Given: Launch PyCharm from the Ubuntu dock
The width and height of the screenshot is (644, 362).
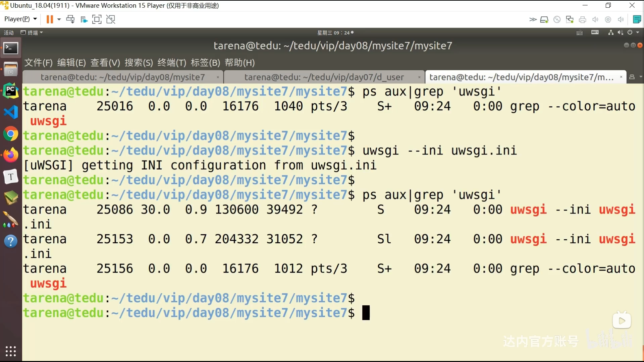Looking at the screenshot, I should (11, 90).
